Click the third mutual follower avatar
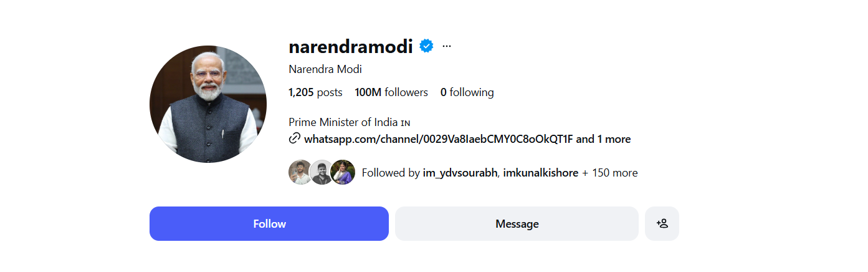The width and height of the screenshot is (868, 272). (x=343, y=172)
